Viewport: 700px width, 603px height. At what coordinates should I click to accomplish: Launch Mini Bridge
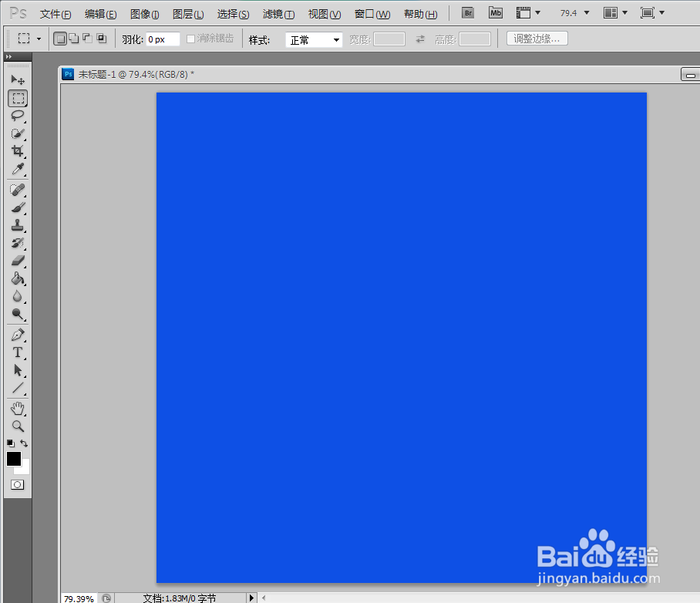click(x=496, y=13)
